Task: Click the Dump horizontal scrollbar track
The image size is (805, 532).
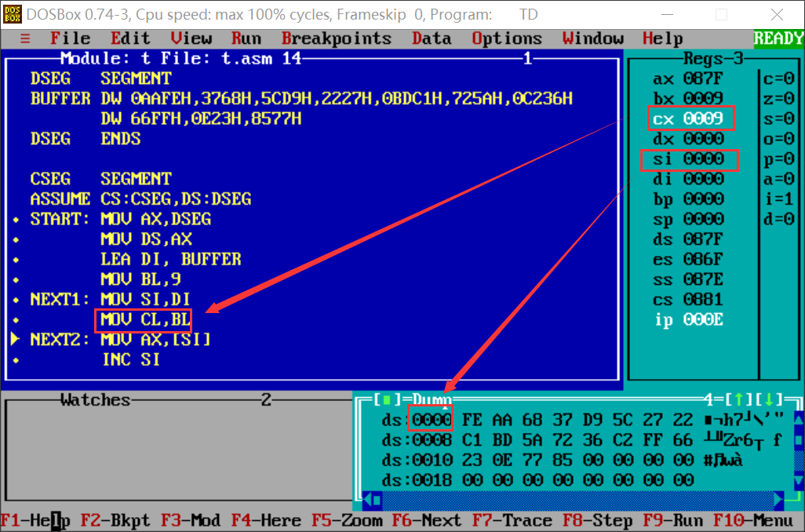Action: coord(578,500)
